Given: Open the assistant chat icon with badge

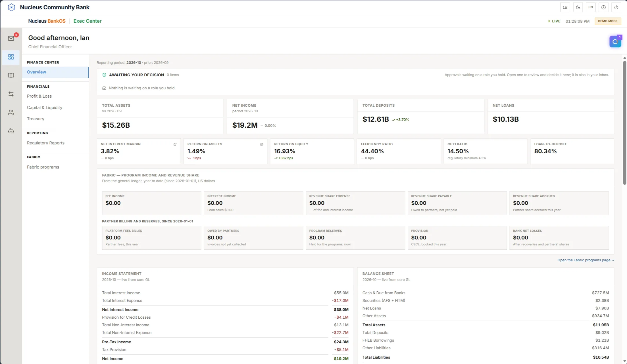Looking at the screenshot, I should point(615,42).
